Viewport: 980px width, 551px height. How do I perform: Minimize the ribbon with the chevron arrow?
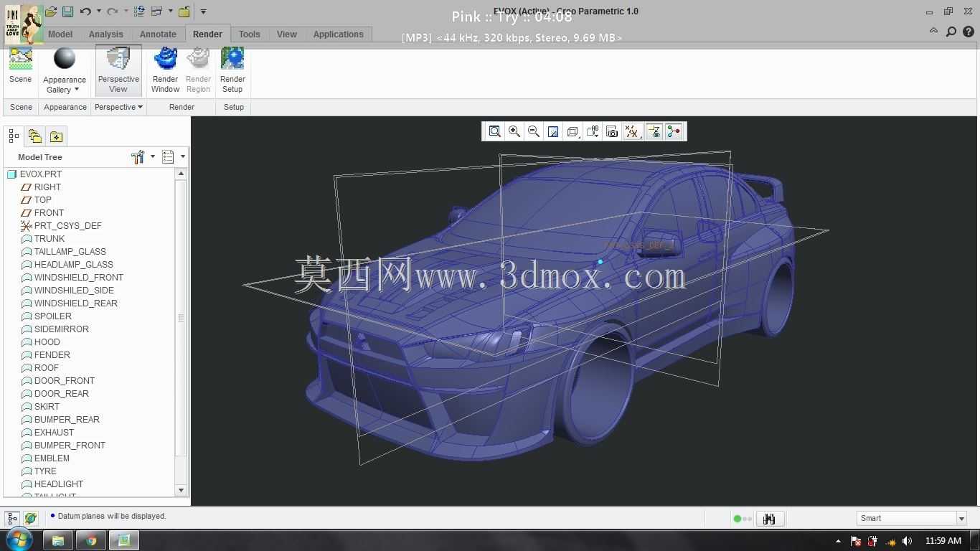coord(933,31)
